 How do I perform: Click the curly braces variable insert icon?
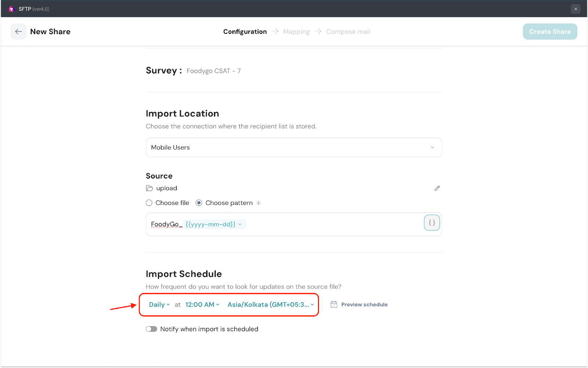tap(432, 223)
